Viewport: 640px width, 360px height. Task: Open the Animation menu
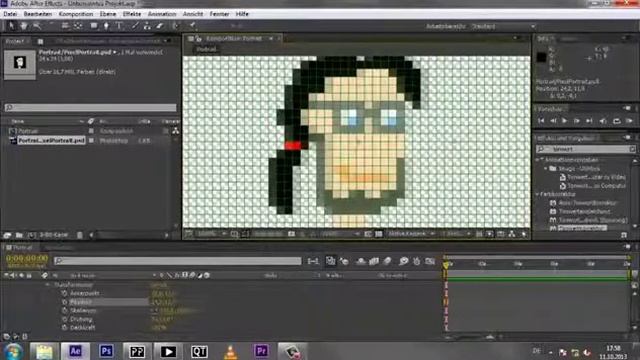[x=162, y=14]
